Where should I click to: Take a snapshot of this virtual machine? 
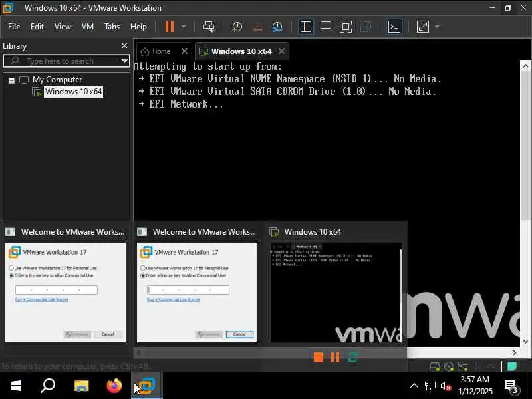point(237,27)
